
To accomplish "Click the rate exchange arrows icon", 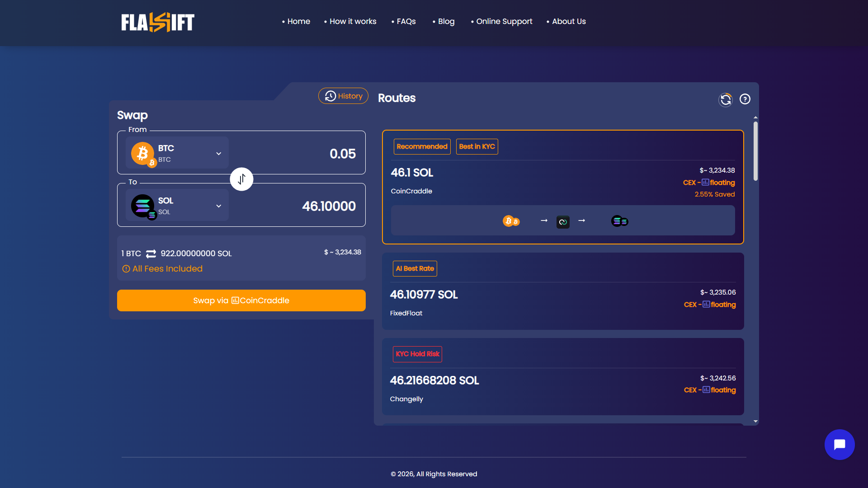I will tap(151, 254).
